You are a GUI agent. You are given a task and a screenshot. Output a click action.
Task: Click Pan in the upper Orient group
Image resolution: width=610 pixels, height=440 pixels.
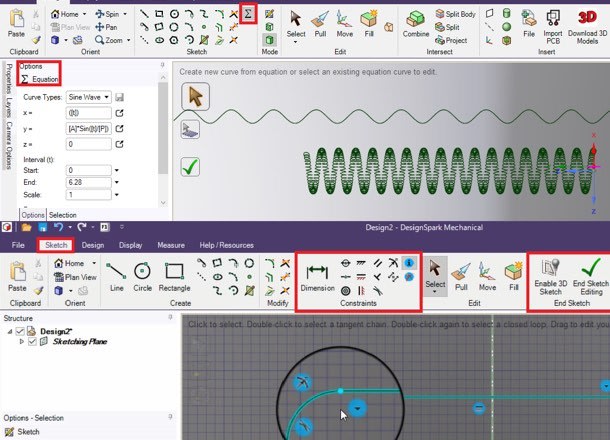(106, 27)
